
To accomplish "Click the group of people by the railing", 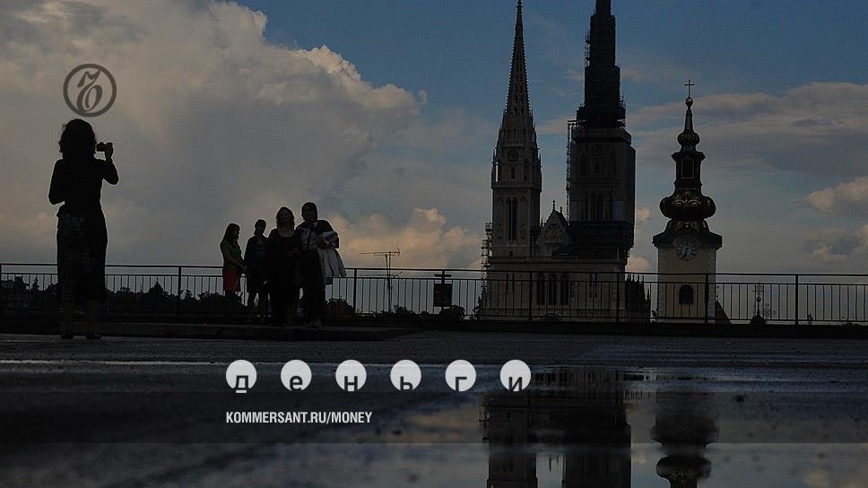I will click(282, 265).
